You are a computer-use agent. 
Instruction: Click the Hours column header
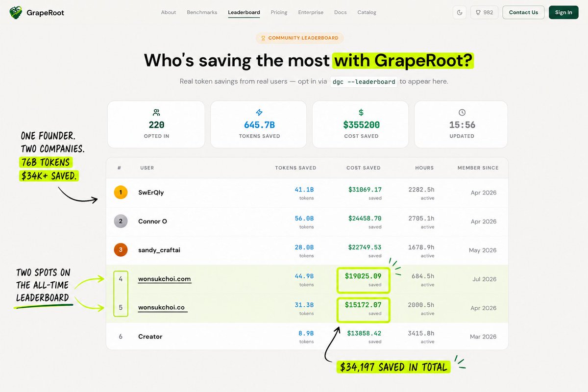coord(424,168)
